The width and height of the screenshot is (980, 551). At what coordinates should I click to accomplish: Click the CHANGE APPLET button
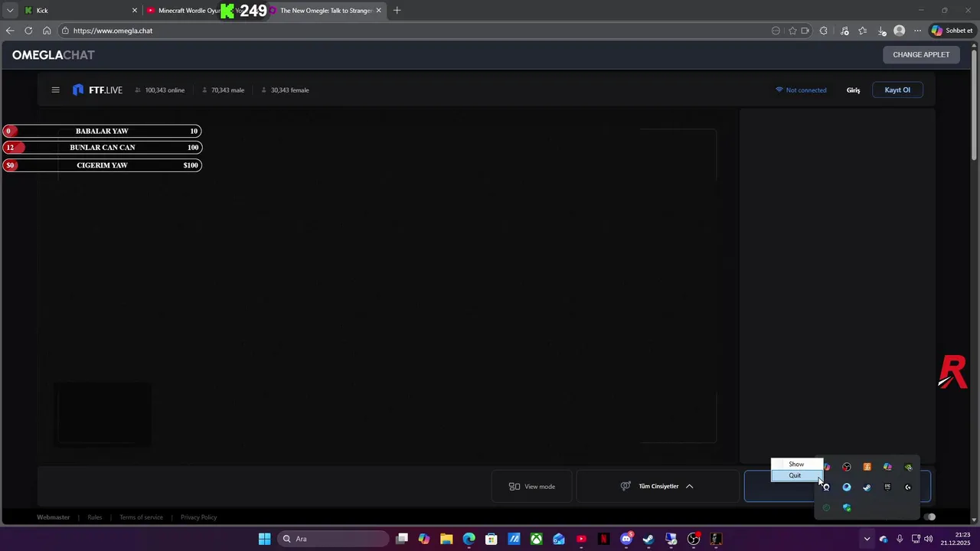[x=921, y=55]
